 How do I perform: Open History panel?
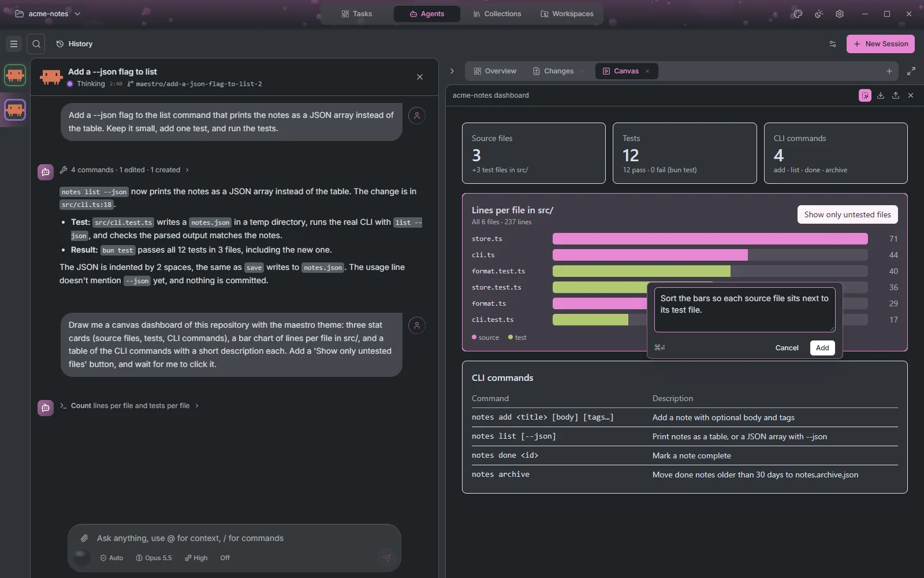(74, 44)
